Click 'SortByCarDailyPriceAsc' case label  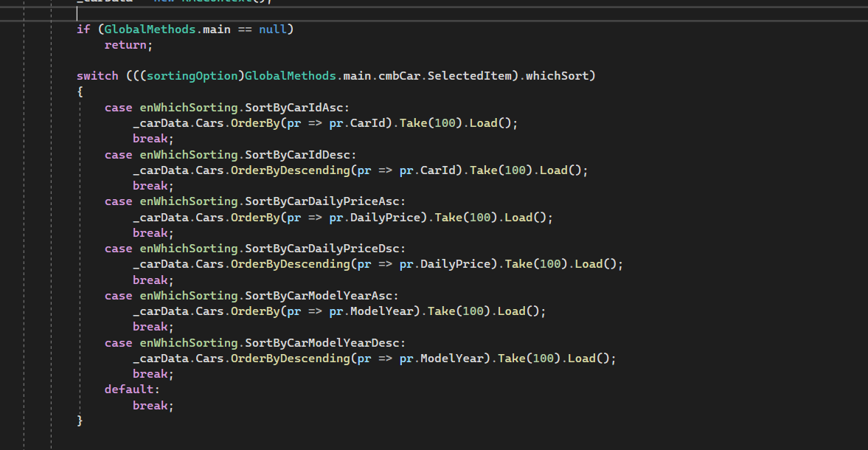[322, 201]
